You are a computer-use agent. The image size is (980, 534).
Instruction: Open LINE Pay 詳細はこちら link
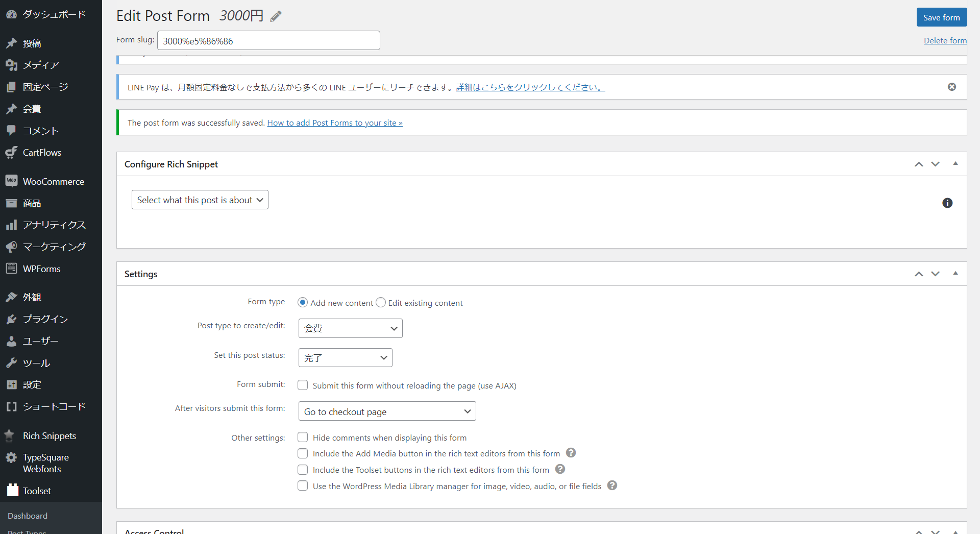click(530, 87)
